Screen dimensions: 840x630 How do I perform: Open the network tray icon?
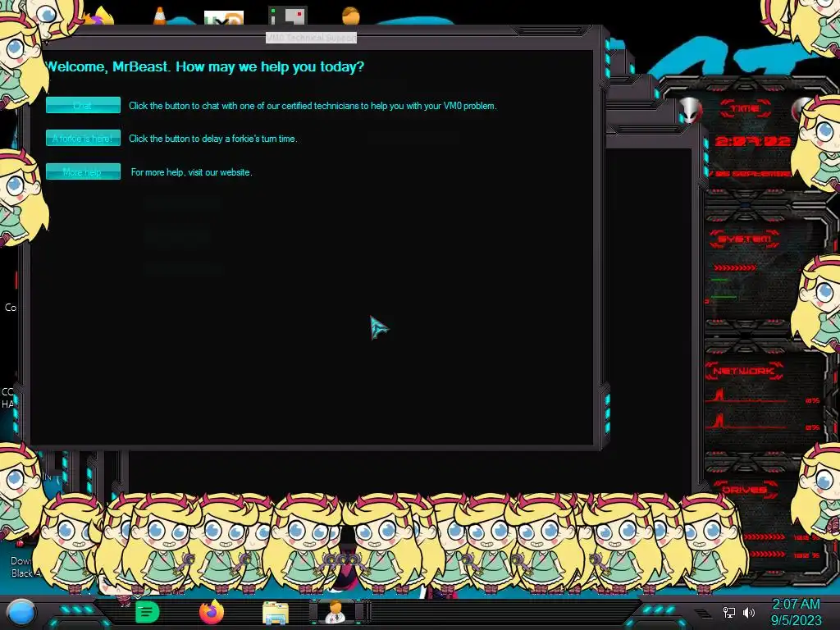click(729, 612)
